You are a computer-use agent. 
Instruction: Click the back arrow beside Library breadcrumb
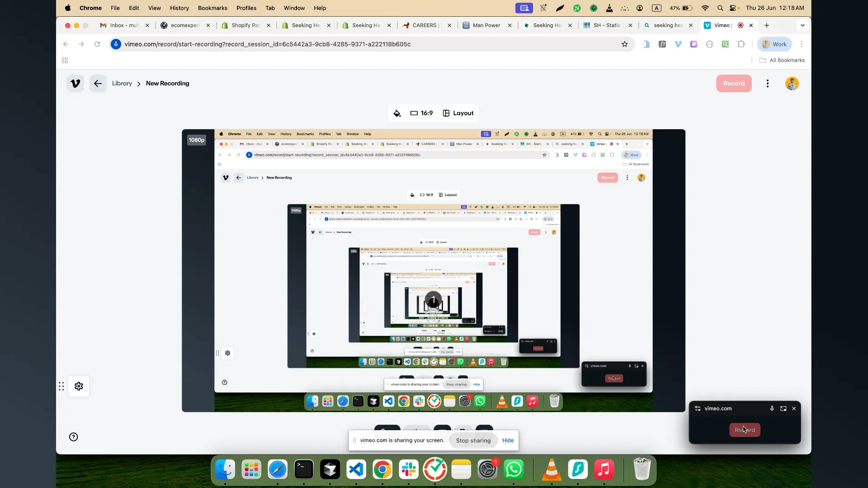(x=98, y=83)
